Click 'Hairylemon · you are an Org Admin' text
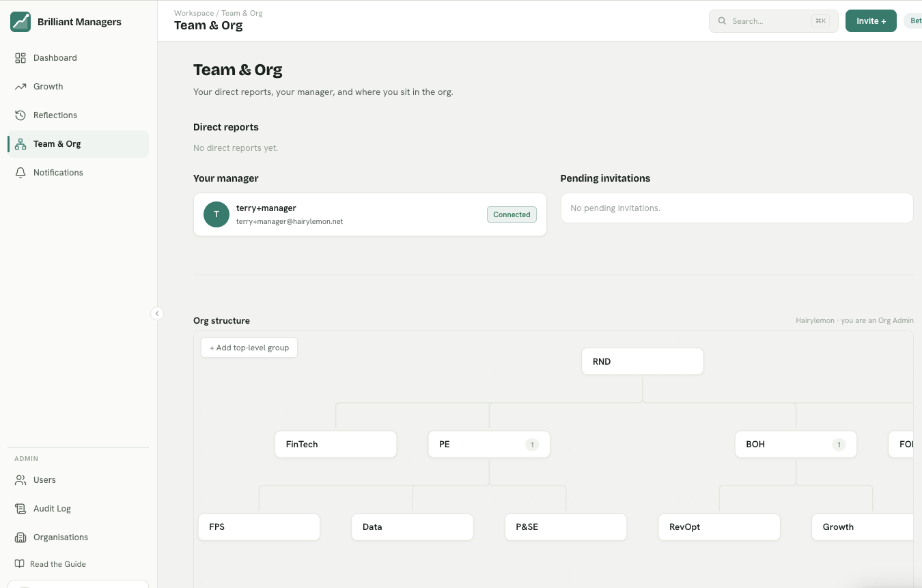922x588 pixels. pos(854,320)
